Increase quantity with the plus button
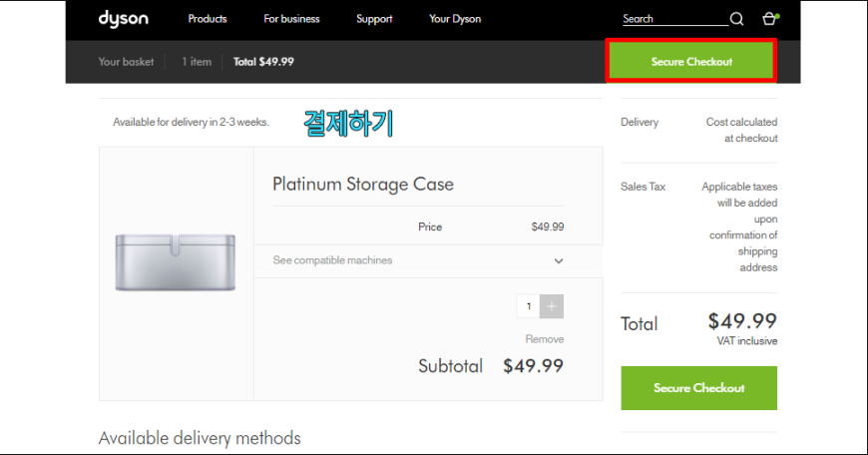The height and width of the screenshot is (455, 868). [552, 306]
